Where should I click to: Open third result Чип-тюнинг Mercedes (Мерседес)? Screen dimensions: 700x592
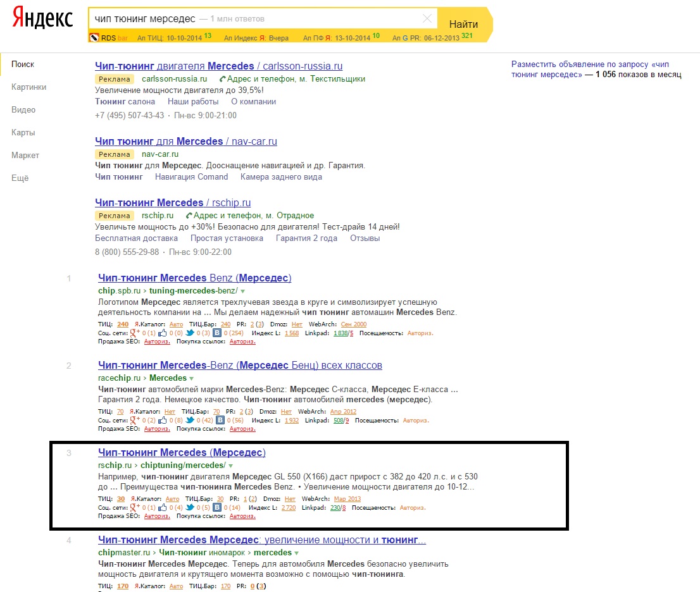point(182,452)
